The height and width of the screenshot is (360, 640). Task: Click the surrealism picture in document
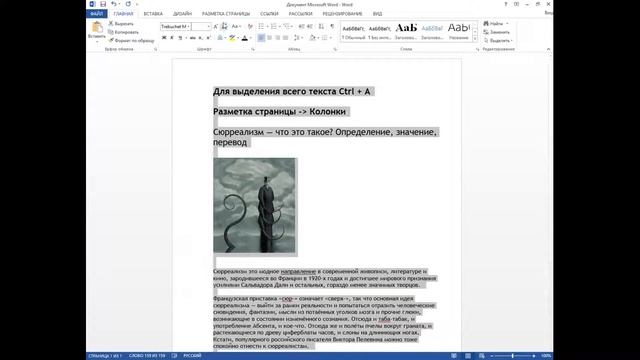[254, 205]
